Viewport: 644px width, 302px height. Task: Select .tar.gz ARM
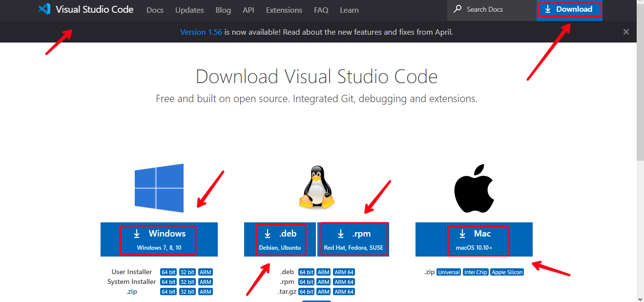coord(324,292)
